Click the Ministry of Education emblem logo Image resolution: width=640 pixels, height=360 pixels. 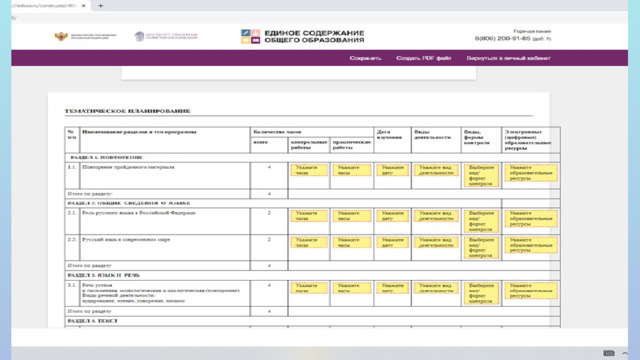[85, 36]
